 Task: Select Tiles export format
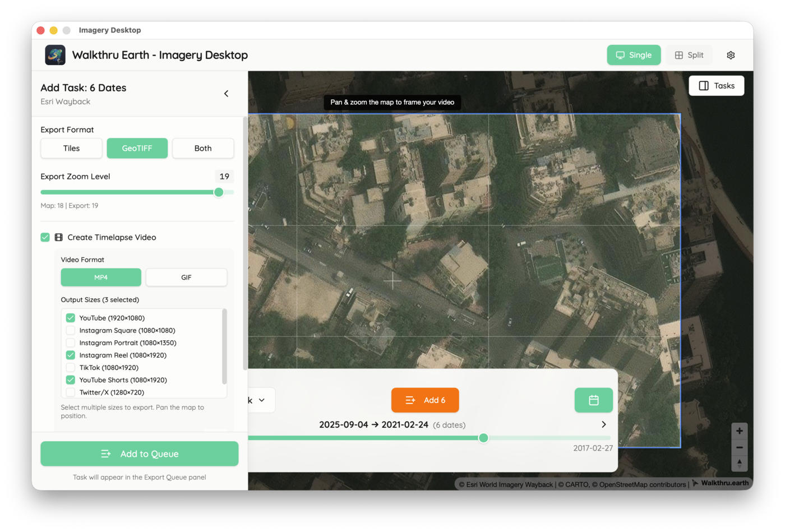71,149
